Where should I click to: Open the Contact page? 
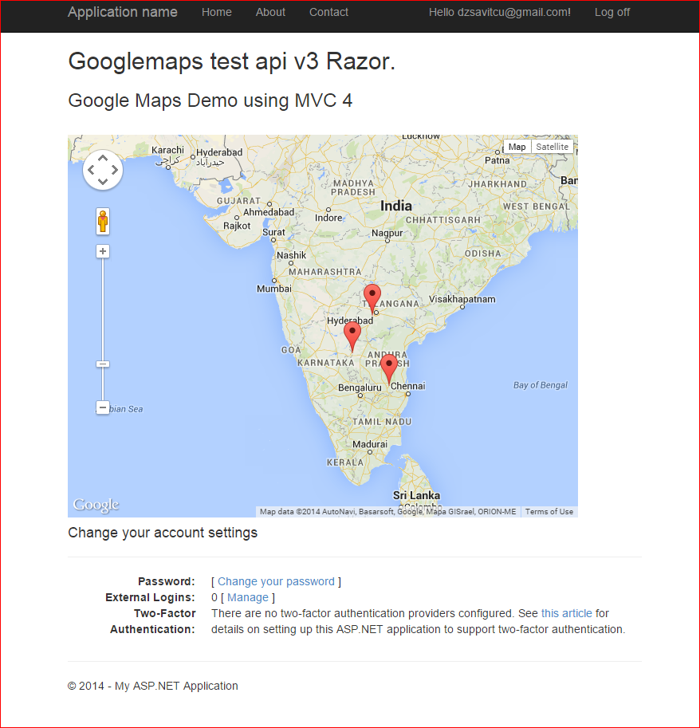click(328, 12)
